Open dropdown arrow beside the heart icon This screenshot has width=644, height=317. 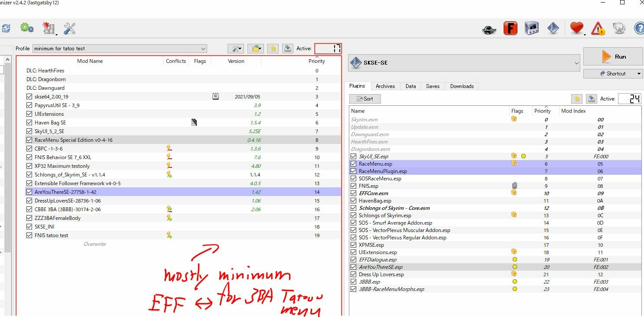[585, 34]
